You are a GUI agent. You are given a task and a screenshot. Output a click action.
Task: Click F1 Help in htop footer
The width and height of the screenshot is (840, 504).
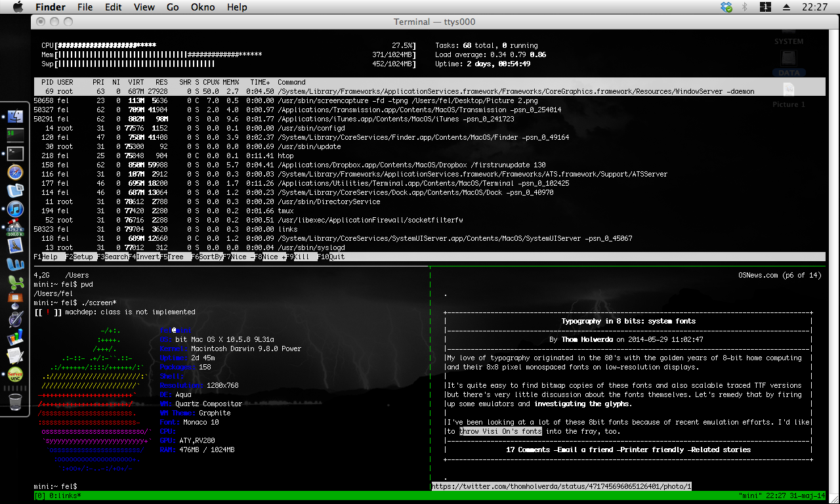click(x=49, y=257)
